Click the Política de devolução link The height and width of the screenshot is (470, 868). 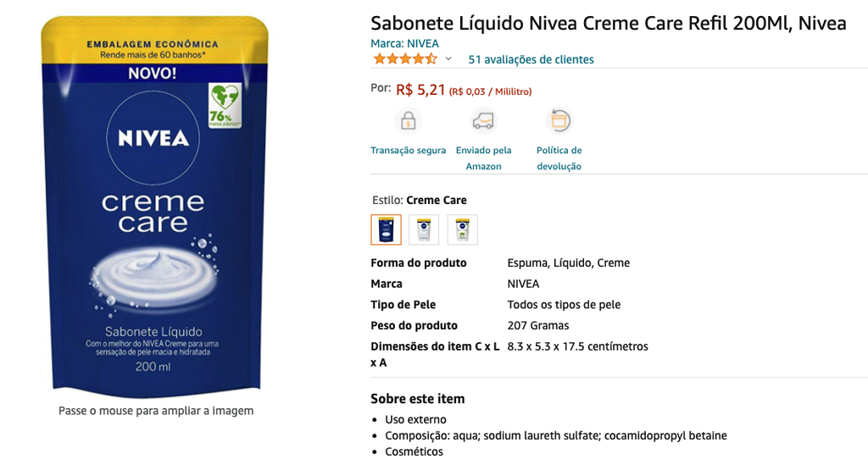(x=559, y=158)
